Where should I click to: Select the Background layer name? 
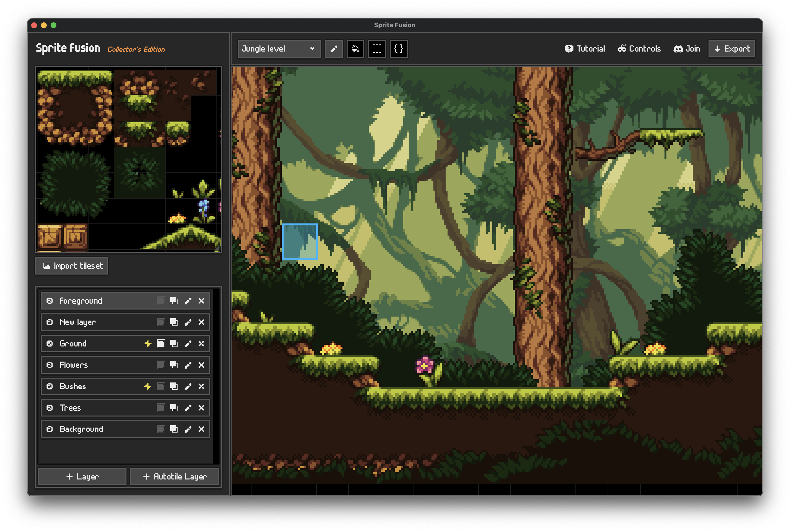click(x=81, y=429)
